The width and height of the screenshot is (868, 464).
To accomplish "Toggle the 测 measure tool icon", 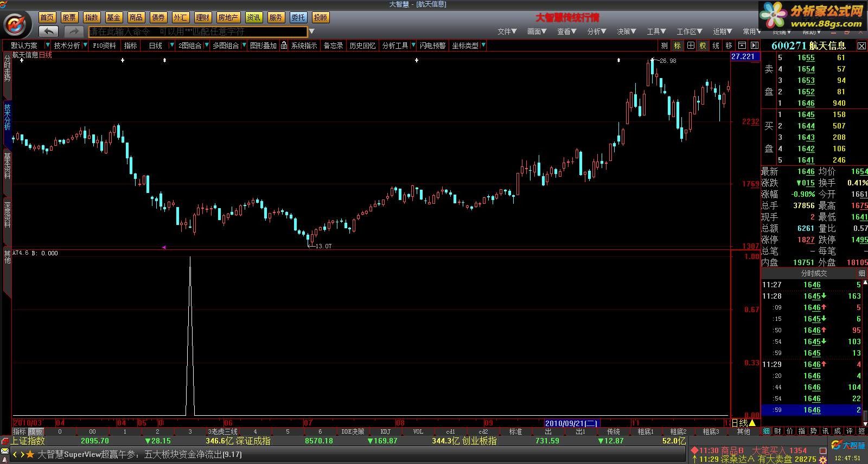I will tap(665, 46).
